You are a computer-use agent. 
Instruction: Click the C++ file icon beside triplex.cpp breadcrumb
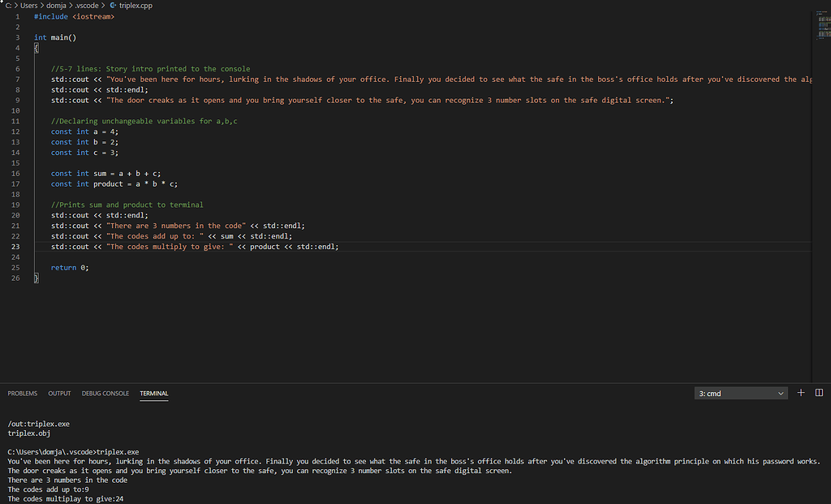point(112,5)
